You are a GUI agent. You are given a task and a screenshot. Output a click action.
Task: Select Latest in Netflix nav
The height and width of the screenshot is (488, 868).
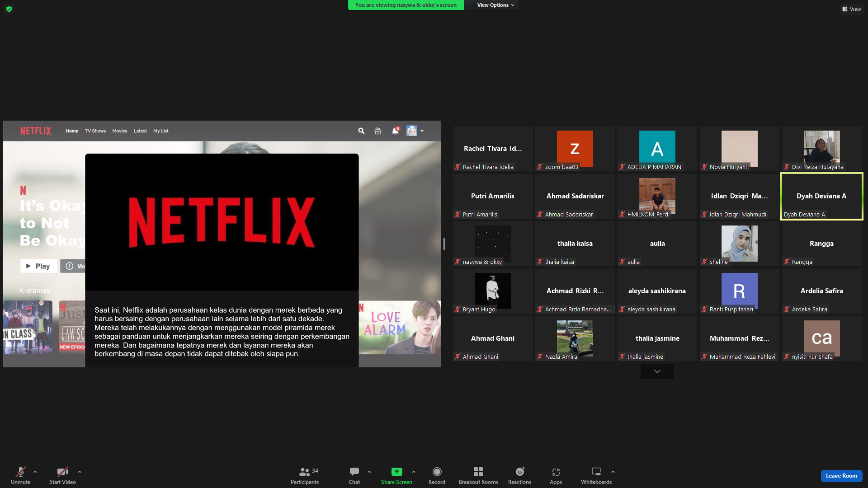(x=140, y=131)
